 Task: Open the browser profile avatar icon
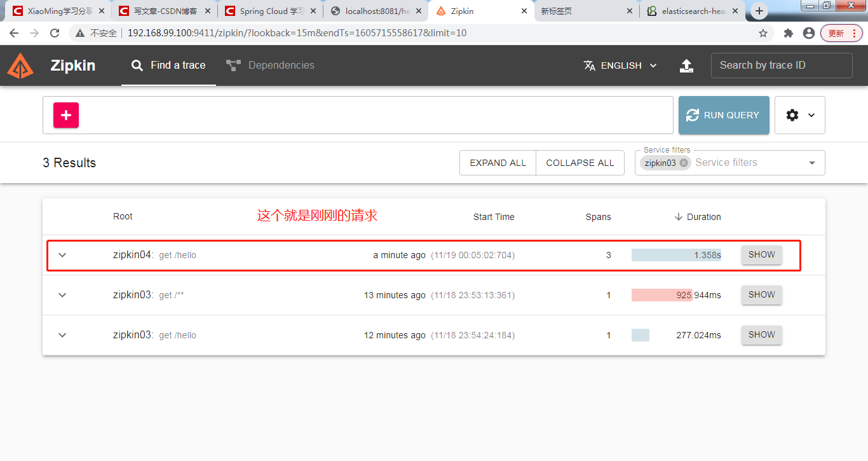coord(809,33)
